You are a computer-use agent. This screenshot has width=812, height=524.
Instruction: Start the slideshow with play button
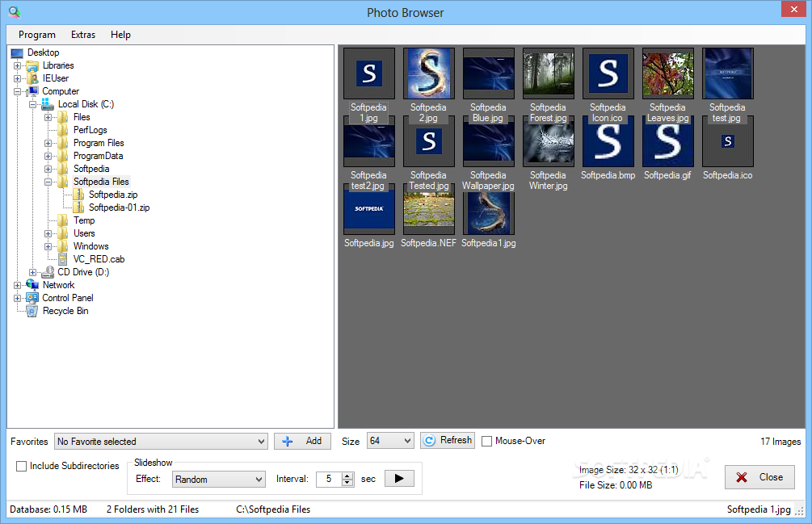click(x=399, y=479)
